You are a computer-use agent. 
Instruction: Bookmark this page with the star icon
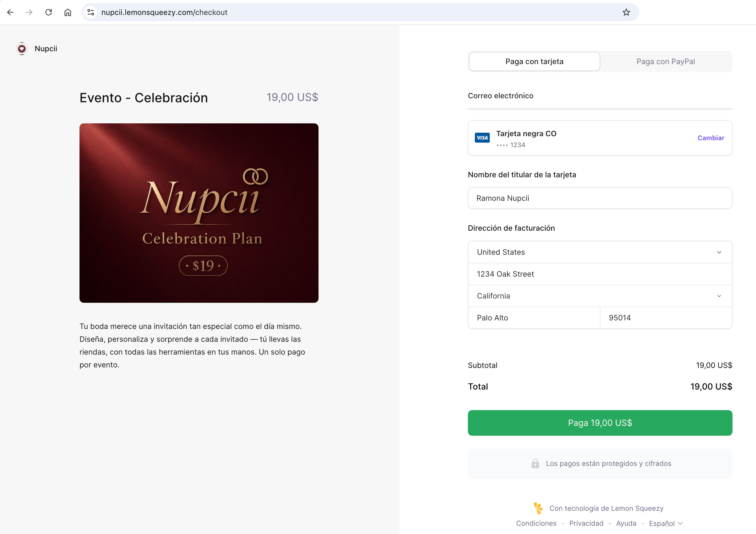coord(626,12)
